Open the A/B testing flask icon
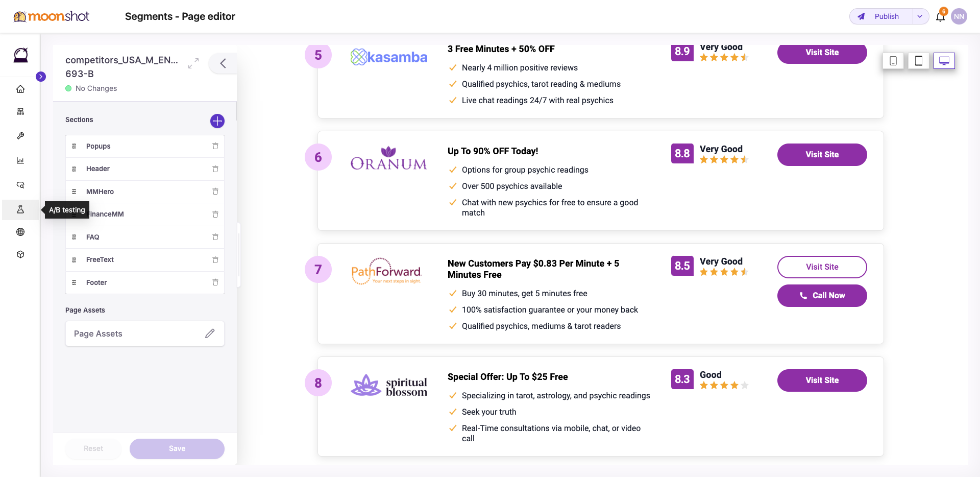This screenshot has height=477, width=980. point(20,209)
